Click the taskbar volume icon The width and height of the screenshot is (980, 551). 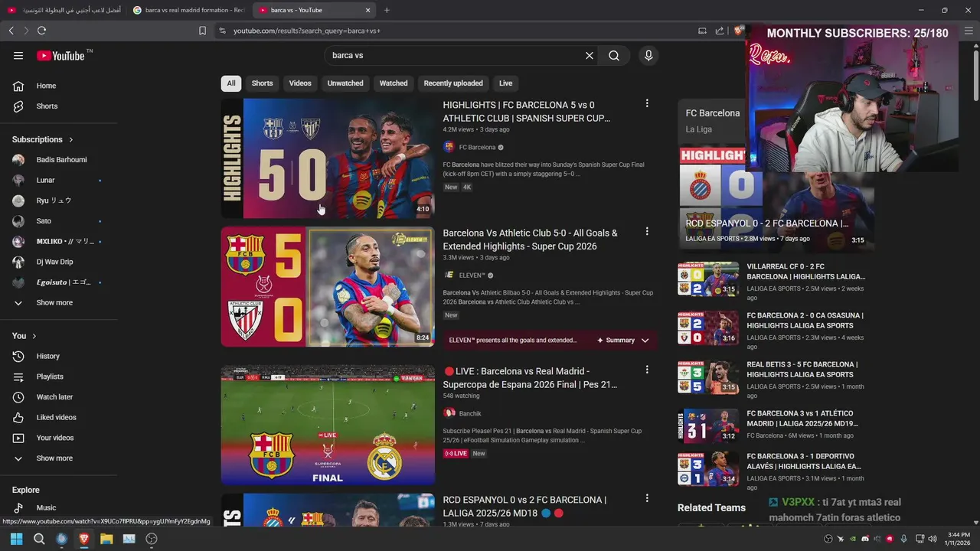click(932, 539)
